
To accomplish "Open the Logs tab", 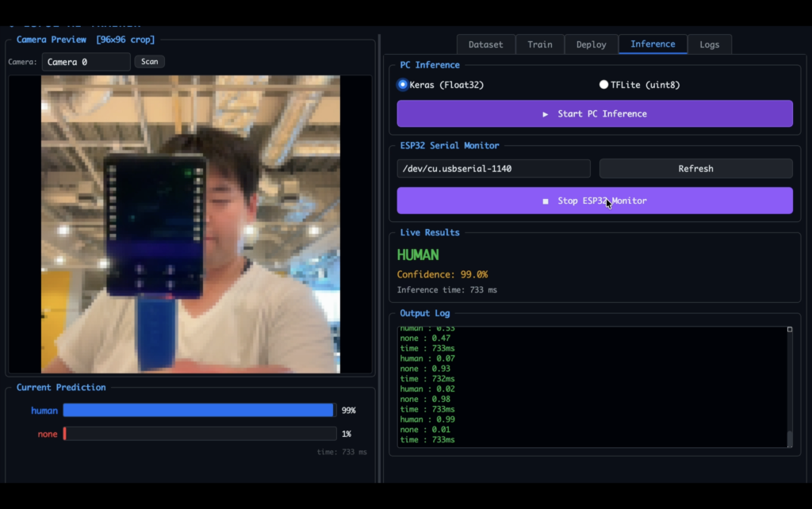I will click(709, 44).
